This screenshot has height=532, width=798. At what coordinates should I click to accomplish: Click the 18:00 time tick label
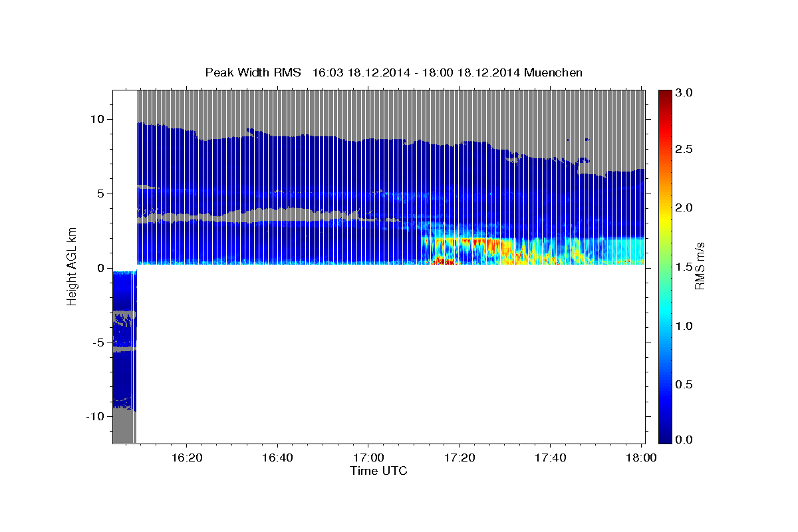[x=640, y=458]
